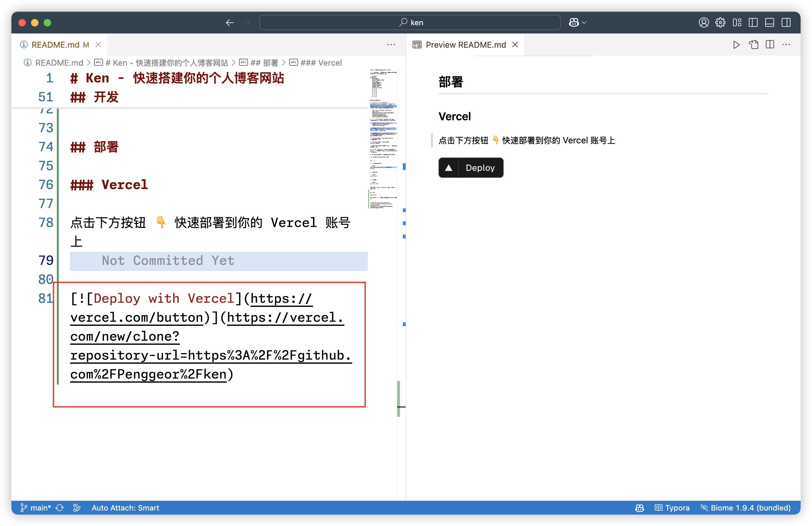Open the Manage settings gear icon

720,22
